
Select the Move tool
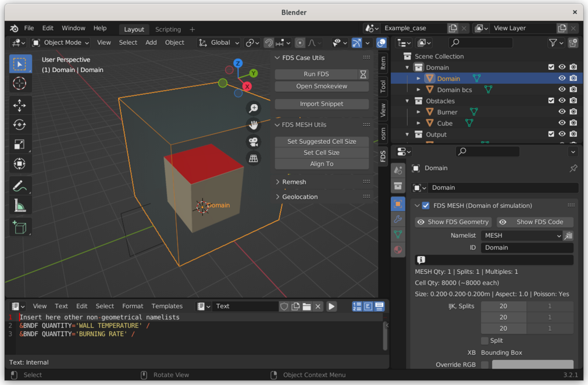(x=20, y=105)
